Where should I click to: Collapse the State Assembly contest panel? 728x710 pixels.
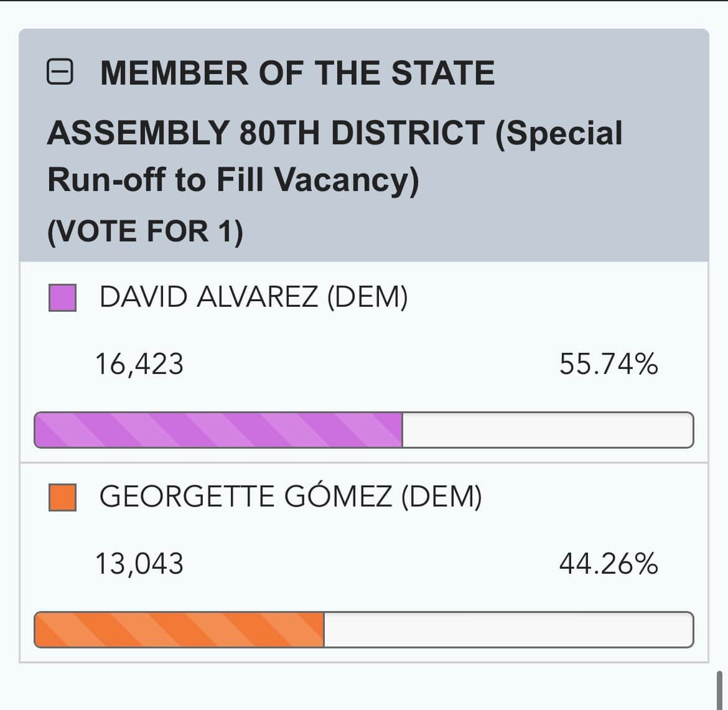coord(60,72)
